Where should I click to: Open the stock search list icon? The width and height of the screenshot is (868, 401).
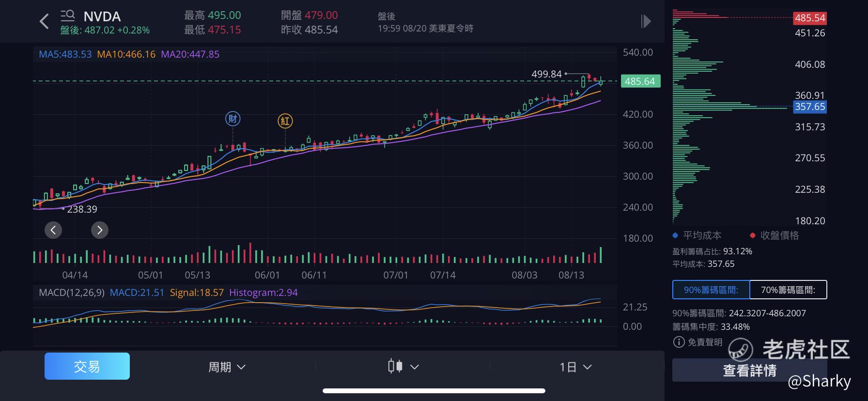pos(67,15)
